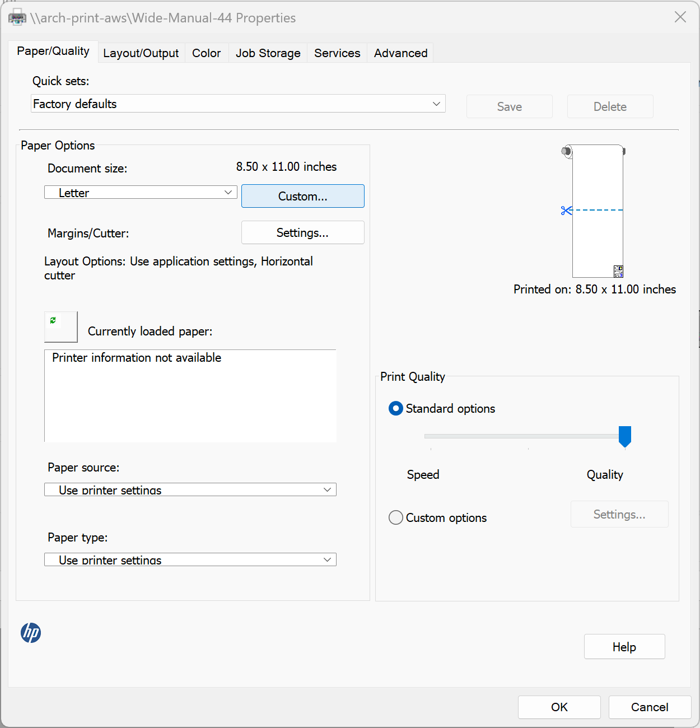The height and width of the screenshot is (728, 700).
Task: Click the print quality slider handle
Action: coord(625,437)
